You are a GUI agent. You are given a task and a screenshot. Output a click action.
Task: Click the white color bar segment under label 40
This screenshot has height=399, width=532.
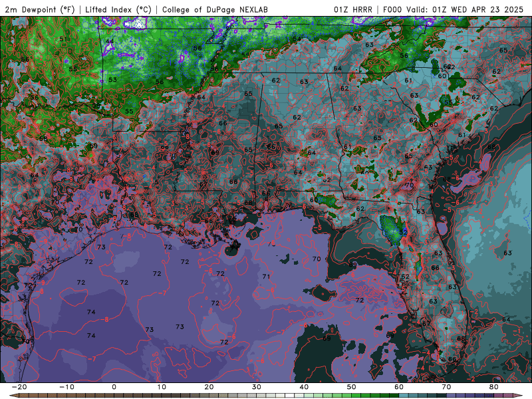coord(290,396)
